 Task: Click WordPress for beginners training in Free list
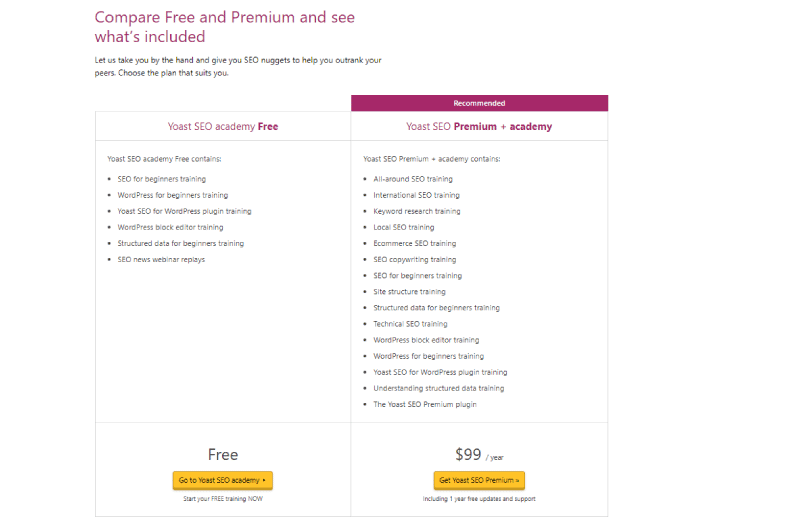(172, 195)
